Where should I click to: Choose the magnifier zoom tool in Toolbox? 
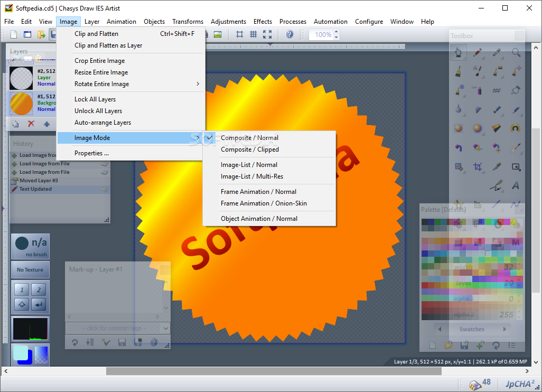pyautogui.click(x=516, y=52)
